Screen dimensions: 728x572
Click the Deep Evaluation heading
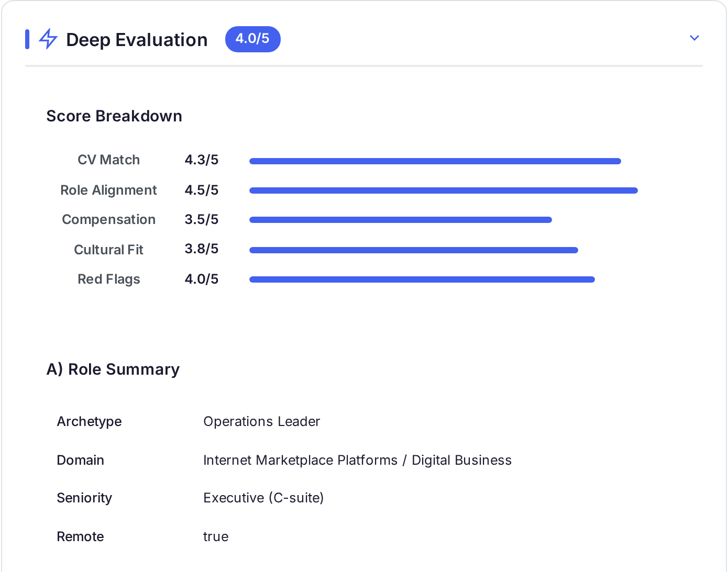(137, 40)
